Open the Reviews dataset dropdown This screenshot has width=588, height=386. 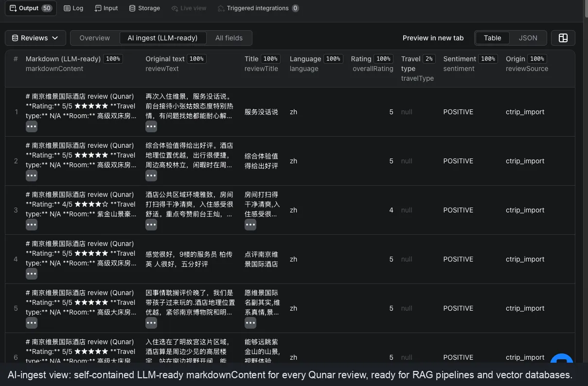35,38
